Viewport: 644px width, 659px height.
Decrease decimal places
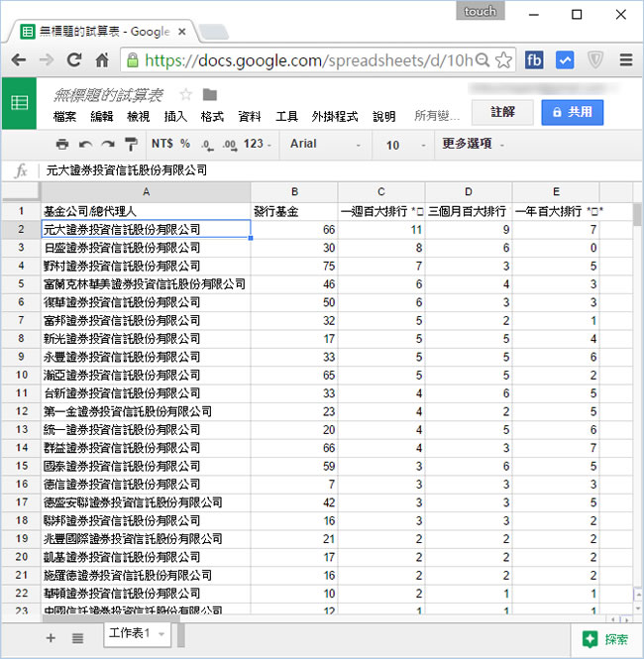coord(207,145)
